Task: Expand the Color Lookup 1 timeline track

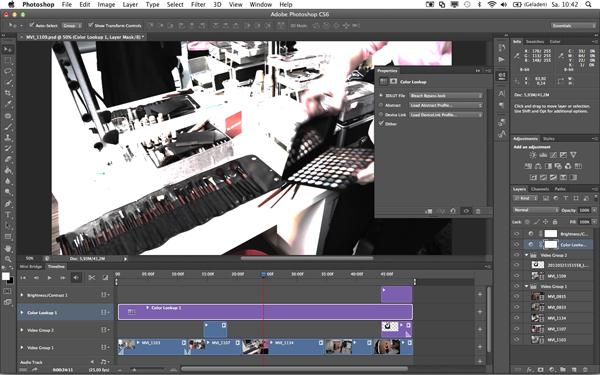Action: click(22, 313)
